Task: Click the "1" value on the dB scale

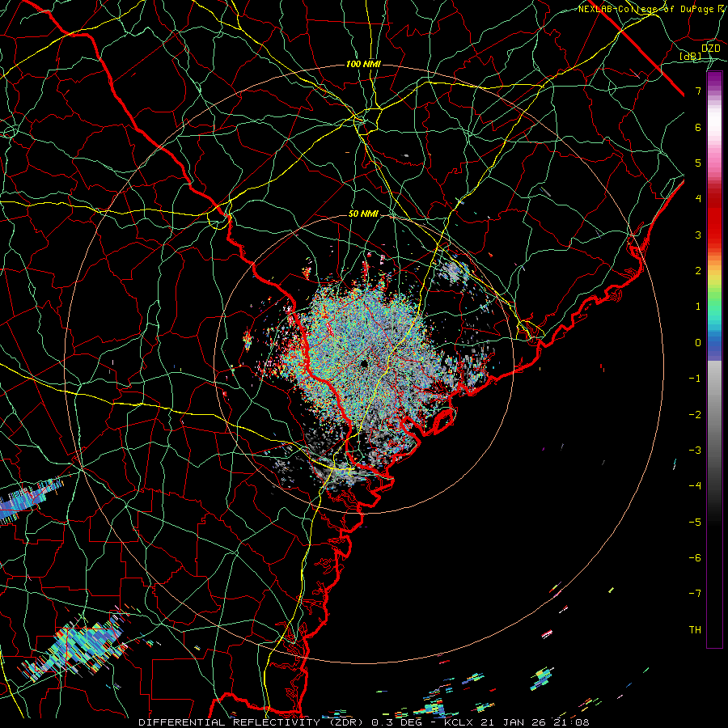Action: 698,307
